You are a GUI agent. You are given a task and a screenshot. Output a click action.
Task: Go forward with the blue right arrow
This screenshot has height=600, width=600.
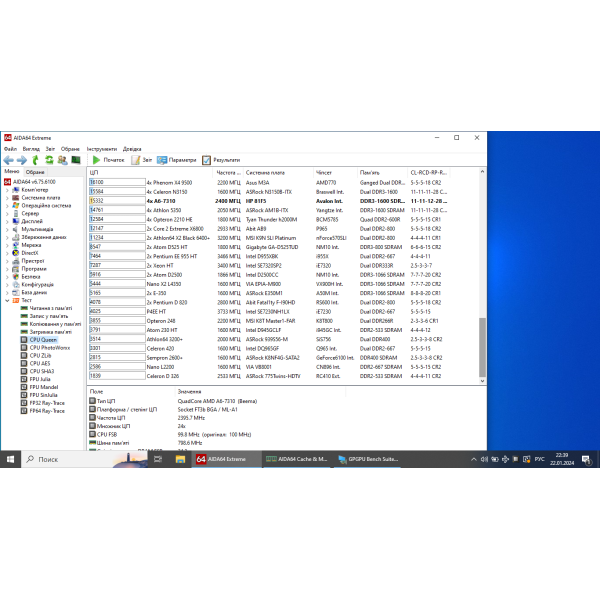pyautogui.click(x=22, y=160)
